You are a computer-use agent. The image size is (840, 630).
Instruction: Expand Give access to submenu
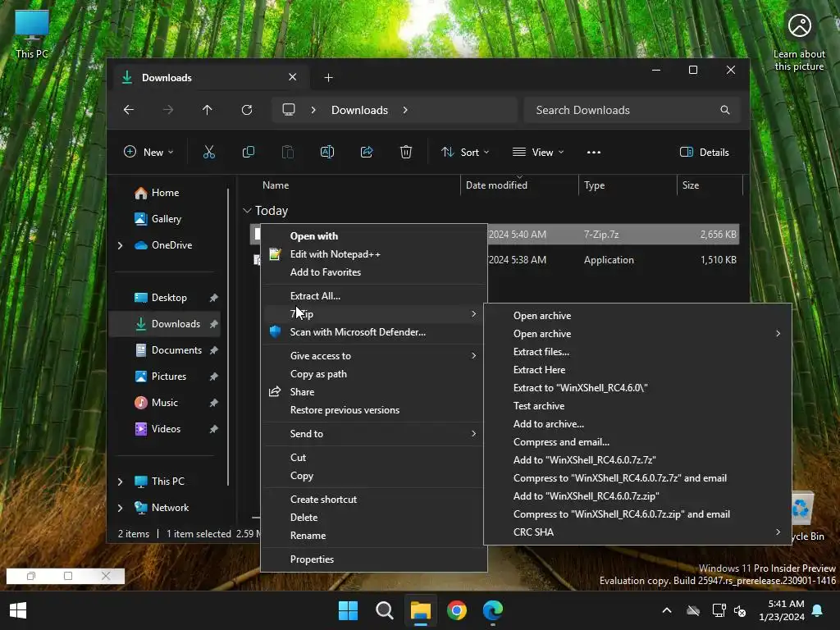coord(374,356)
